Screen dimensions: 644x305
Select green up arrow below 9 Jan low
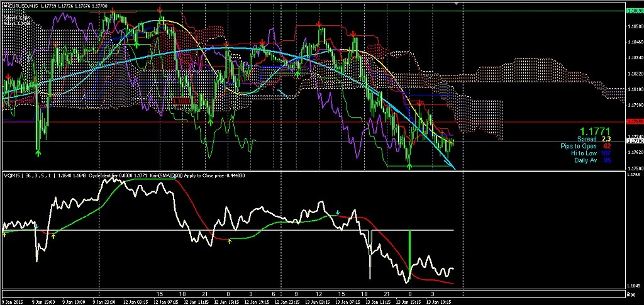pyautogui.click(x=38, y=150)
